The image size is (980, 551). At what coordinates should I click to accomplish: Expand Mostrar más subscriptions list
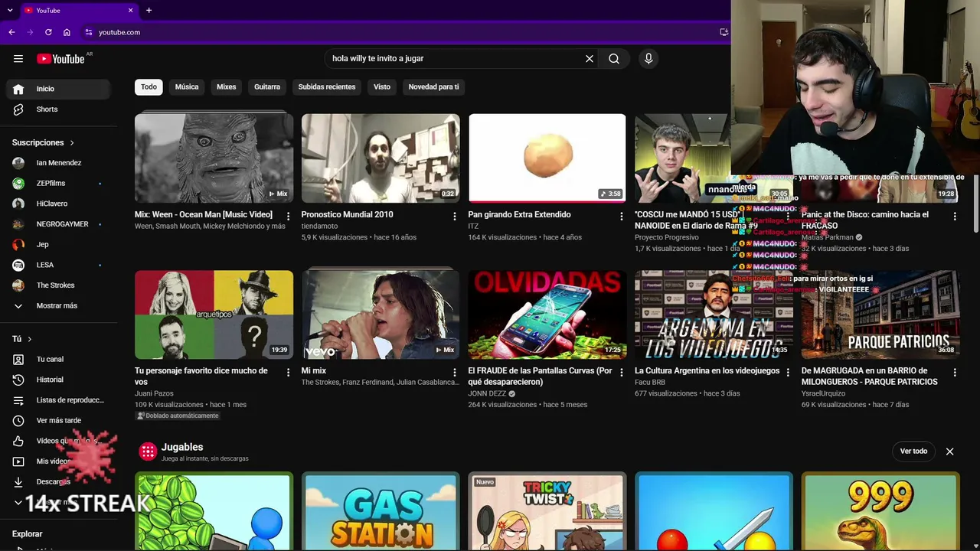coord(58,306)
